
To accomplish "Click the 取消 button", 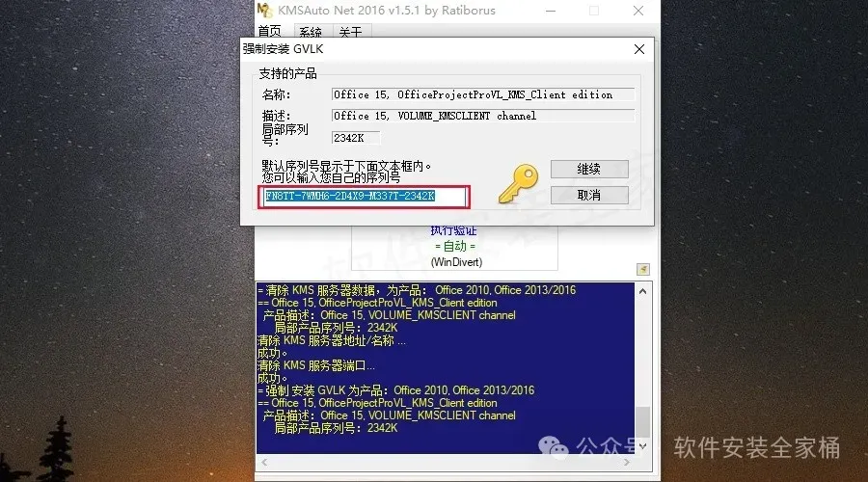I will [589, 195].
